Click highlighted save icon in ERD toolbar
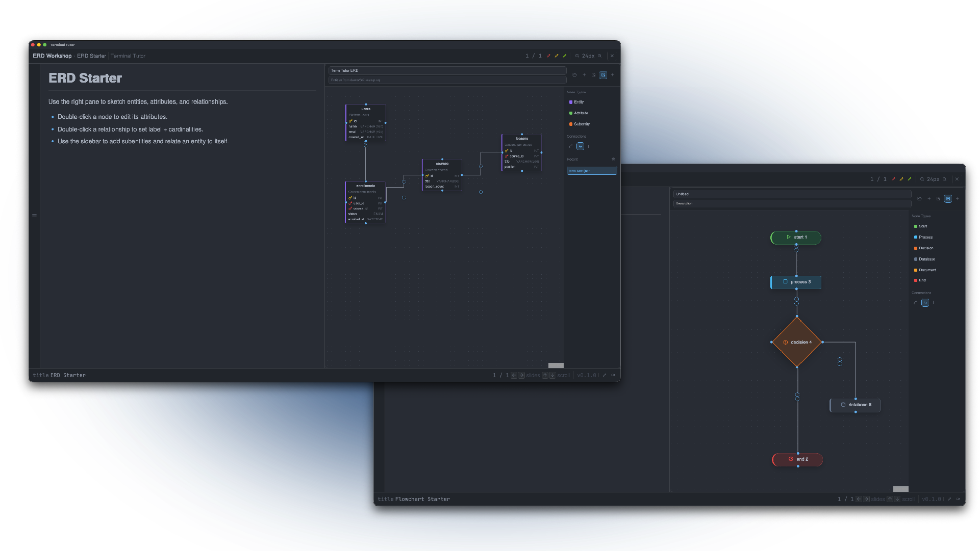Screen dimensions: 980x551 pyautogui.click(x=603, y=75)
